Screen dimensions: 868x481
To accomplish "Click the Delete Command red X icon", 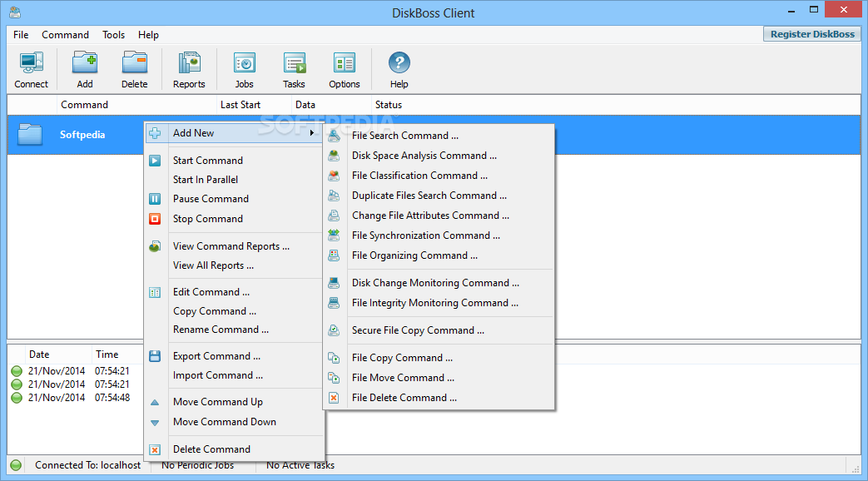I will point(155,449).
